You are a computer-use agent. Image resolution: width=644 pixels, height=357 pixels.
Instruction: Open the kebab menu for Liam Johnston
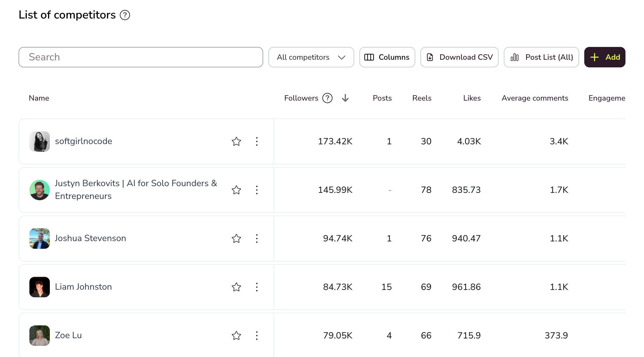pos(257,287)
